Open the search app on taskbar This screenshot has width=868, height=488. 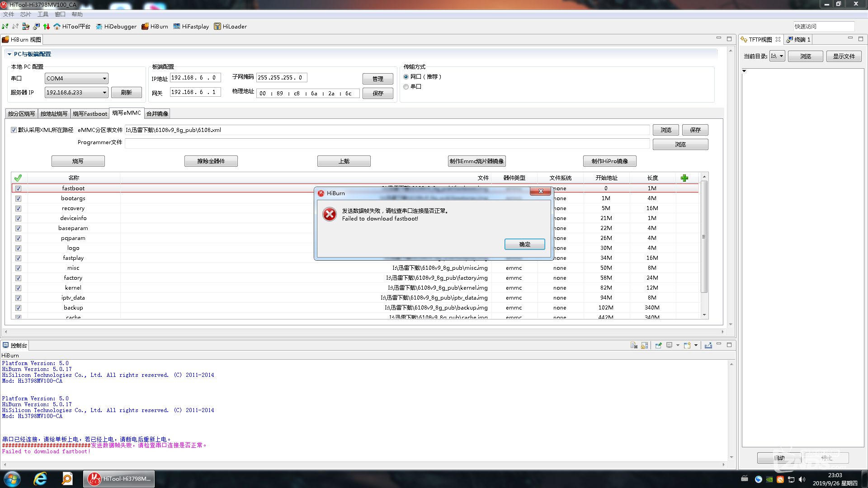pyautogui.click(x=67, y=479)
